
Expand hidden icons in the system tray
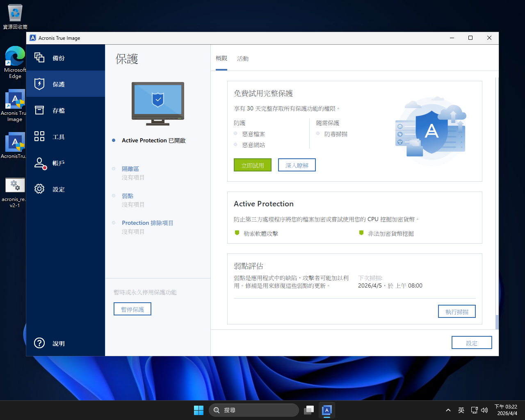point(448,410)
